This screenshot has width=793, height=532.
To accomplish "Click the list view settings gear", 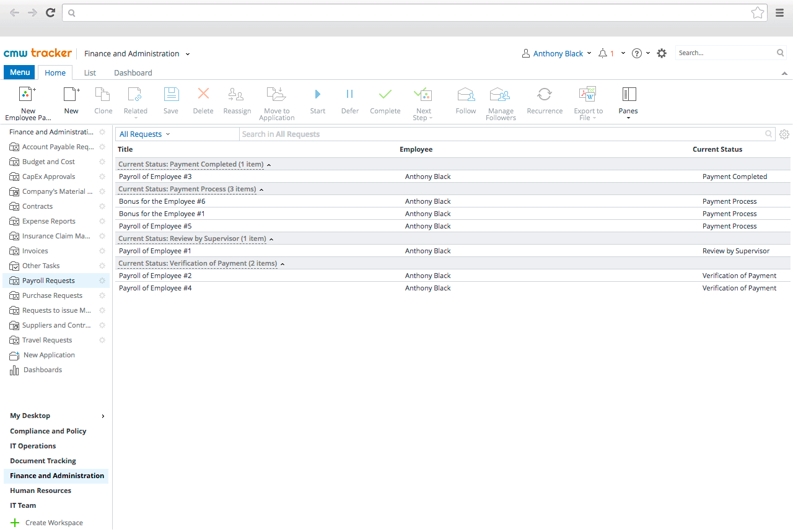I will (784, 134).
